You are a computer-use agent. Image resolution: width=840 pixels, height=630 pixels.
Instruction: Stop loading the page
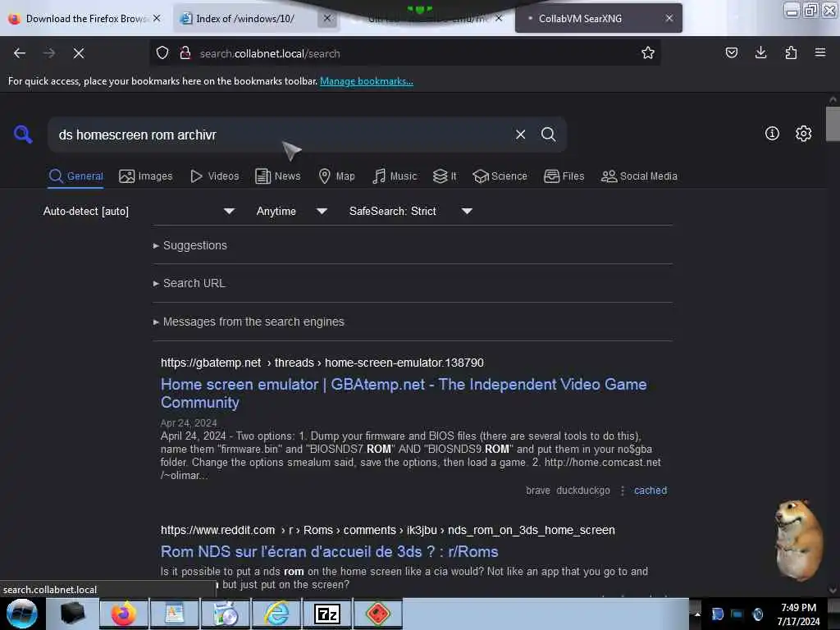point(79,53)
